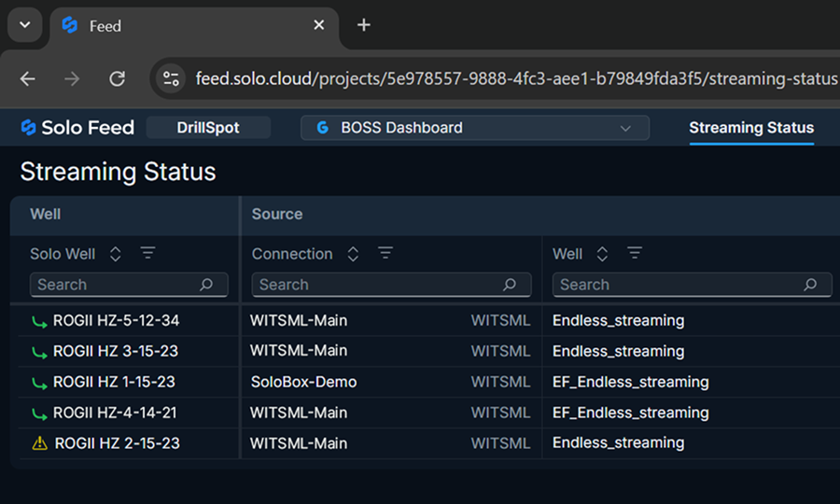Click streaming arrow icon for ROGII HZ-4-14-21
Screen dimensions: 840x504
click(x=39, y=413)
